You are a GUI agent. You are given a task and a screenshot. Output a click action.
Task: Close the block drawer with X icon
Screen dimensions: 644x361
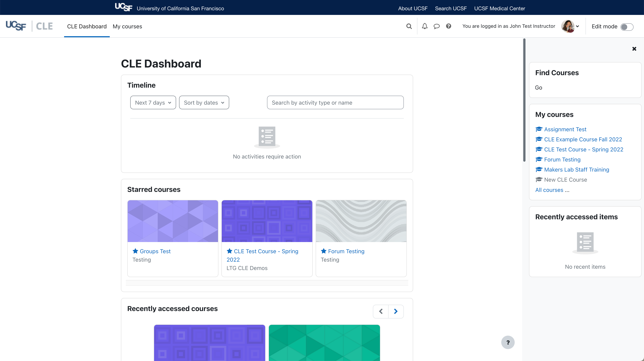pos(634,49)
